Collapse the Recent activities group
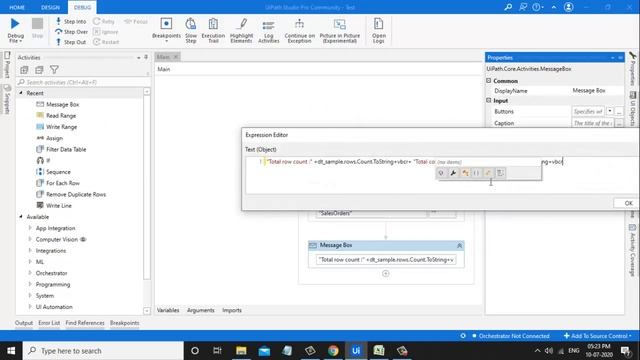The image size is (640, 360). point(21,93)
